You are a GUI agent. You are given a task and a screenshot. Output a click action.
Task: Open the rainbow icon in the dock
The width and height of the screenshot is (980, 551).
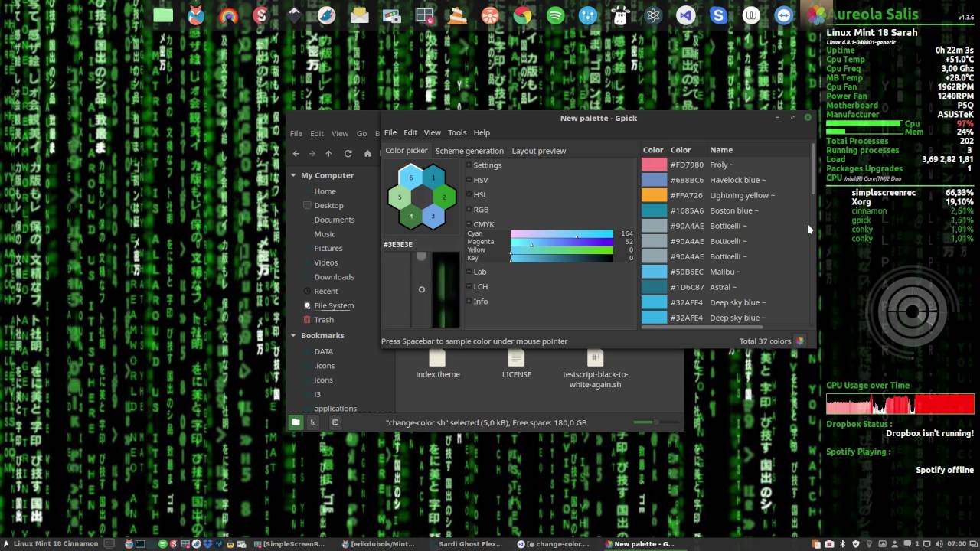[x=228, y=15]
